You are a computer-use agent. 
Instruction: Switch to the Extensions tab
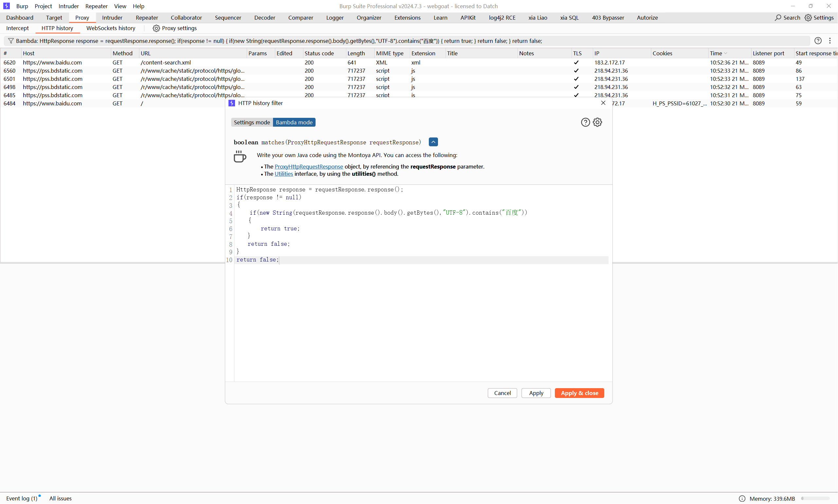407,18
